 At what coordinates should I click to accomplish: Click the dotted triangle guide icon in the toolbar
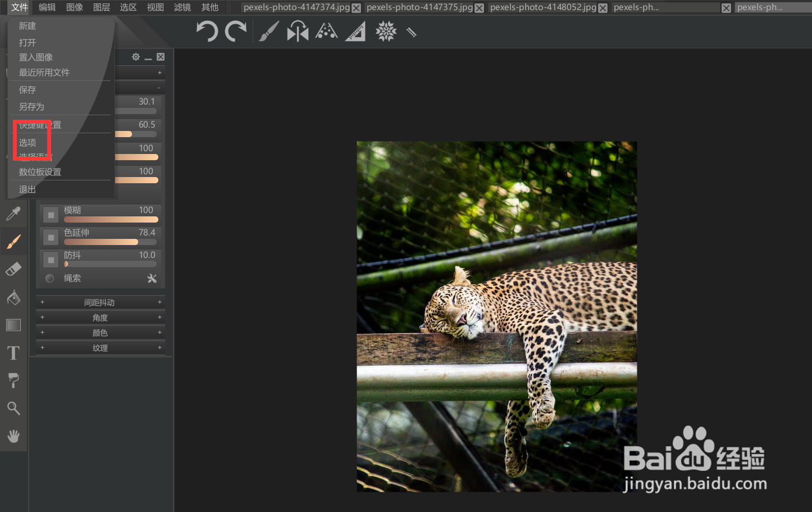click(x=326, y=31)
